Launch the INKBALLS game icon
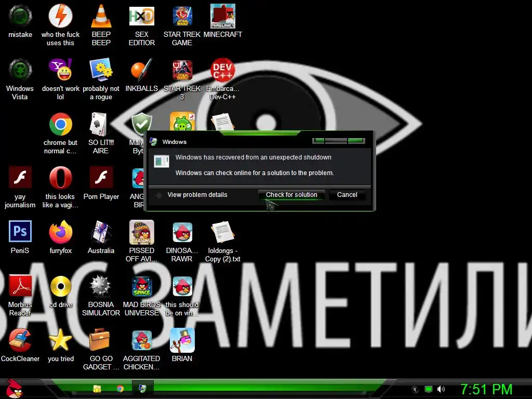 pyautogui.click(x=141, y=70)
